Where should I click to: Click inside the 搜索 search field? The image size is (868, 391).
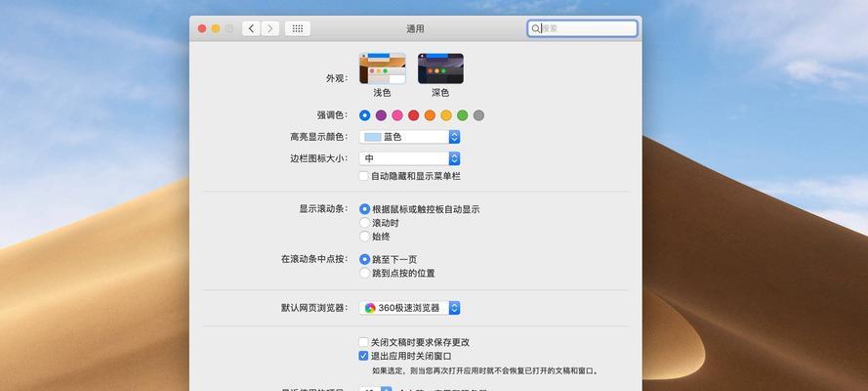point(582,28)
